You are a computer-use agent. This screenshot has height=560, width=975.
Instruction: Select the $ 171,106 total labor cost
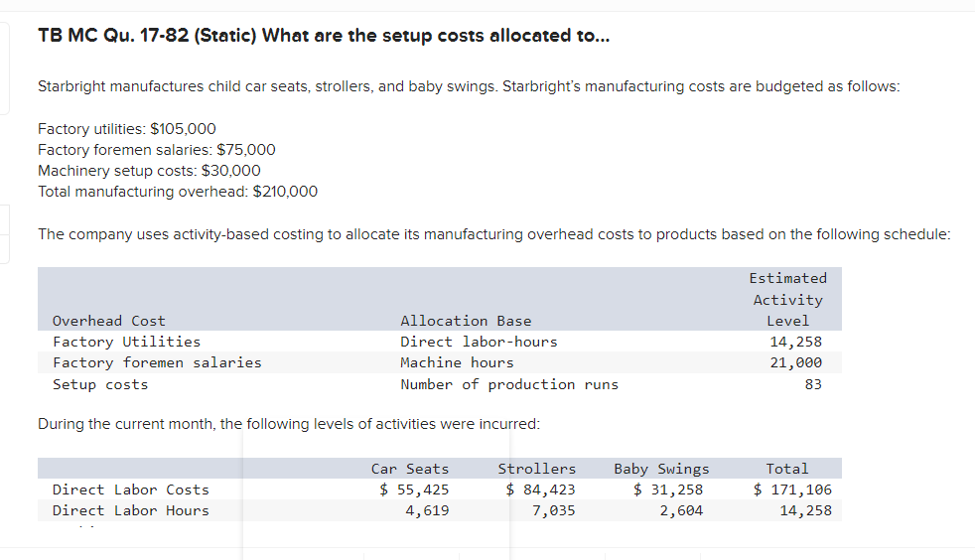tap(792, 490)
